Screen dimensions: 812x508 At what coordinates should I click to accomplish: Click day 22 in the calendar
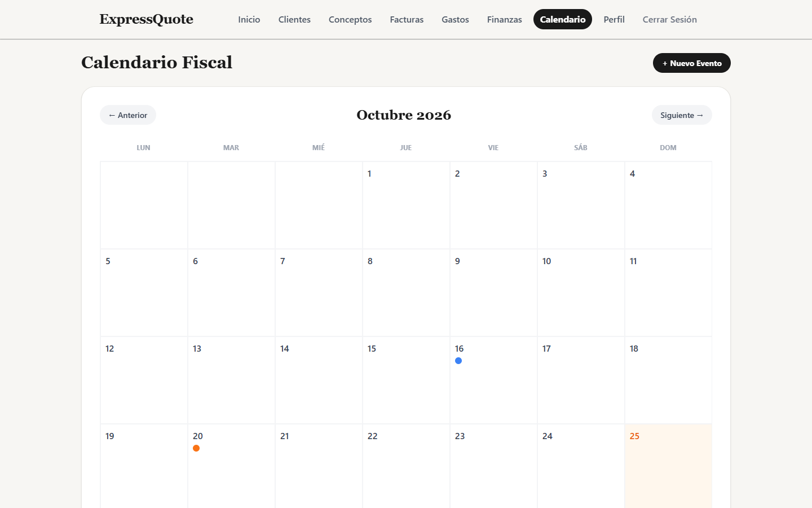pyautogui.click(x=406, y=466)
